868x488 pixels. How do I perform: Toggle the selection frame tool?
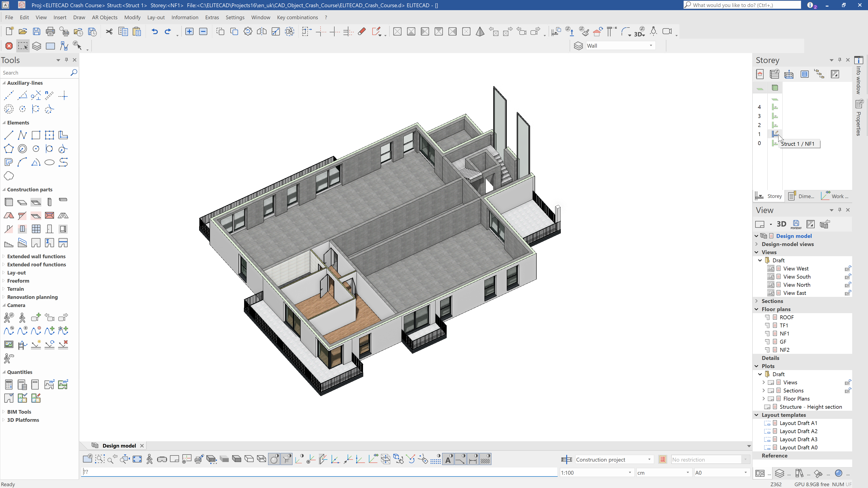(23, 46)
